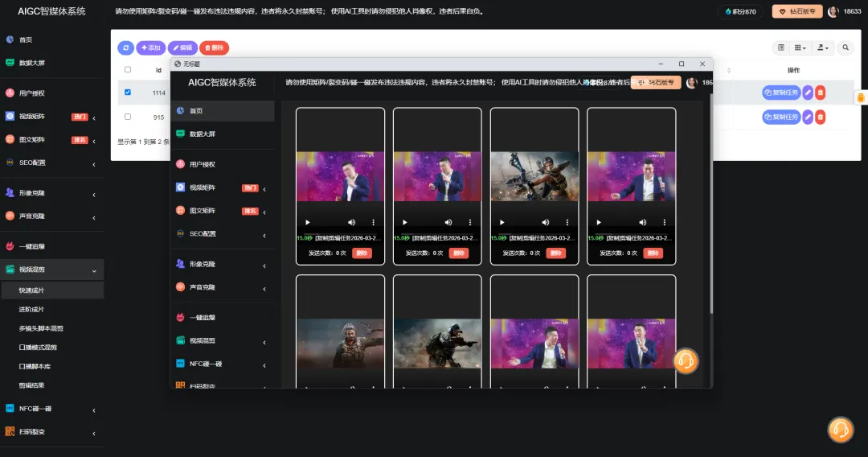Toggle the select-all checkbox in table header

pyautogui.click(x=128, y=70)
